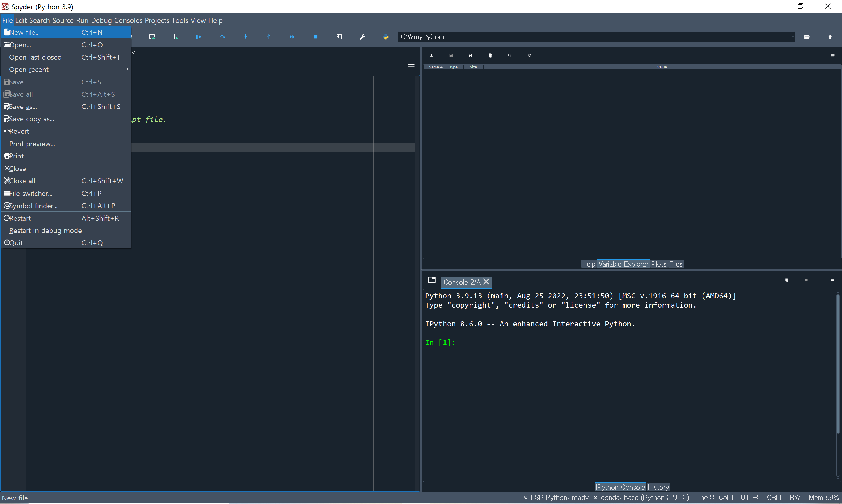Open the editor pane hamburger options menu
The height and width of the screenshot is (504, 842).
tap(411, 66)
